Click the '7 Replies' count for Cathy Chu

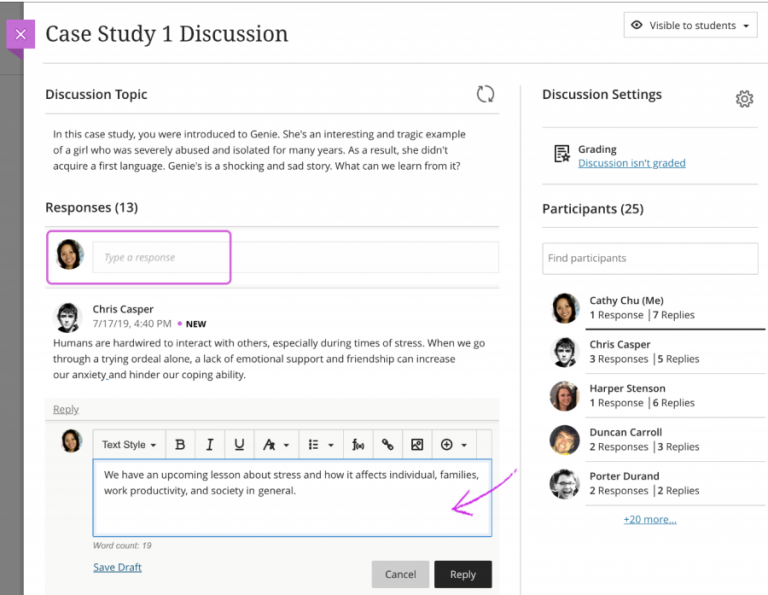point(673,315)
